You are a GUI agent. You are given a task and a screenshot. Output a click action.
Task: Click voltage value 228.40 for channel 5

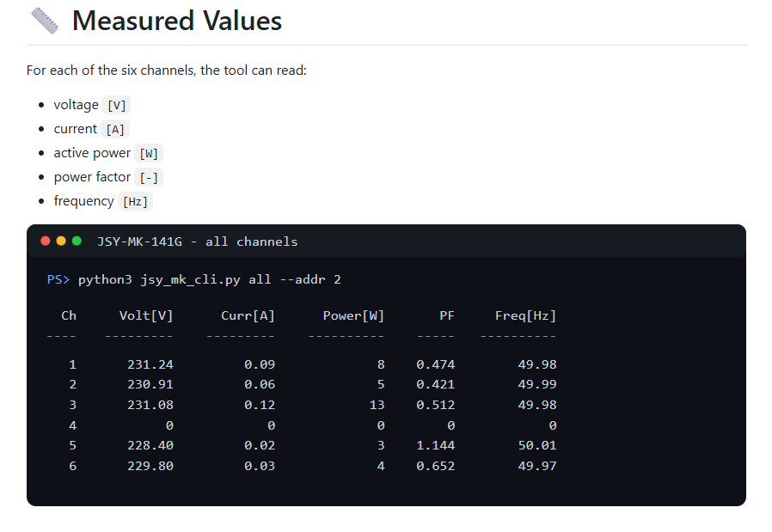tap(150, 445)
